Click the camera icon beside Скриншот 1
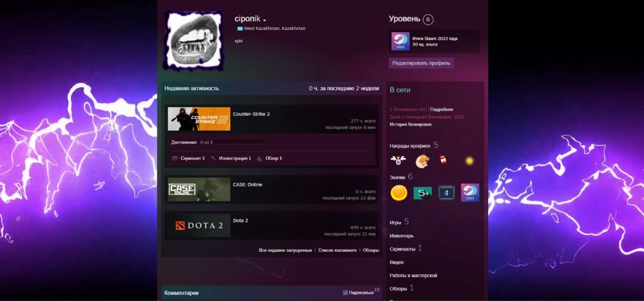The height and width of the screenshot is (301, 644). [x=175, y=158]
